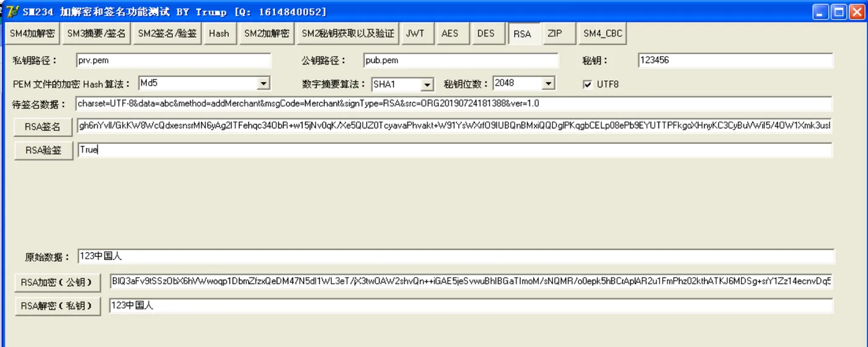The width and height of the screenshot is (868, 347).
Task: Click the RSA解密(私钥) button
Action: pyautogui.click(x=58, y=306)
